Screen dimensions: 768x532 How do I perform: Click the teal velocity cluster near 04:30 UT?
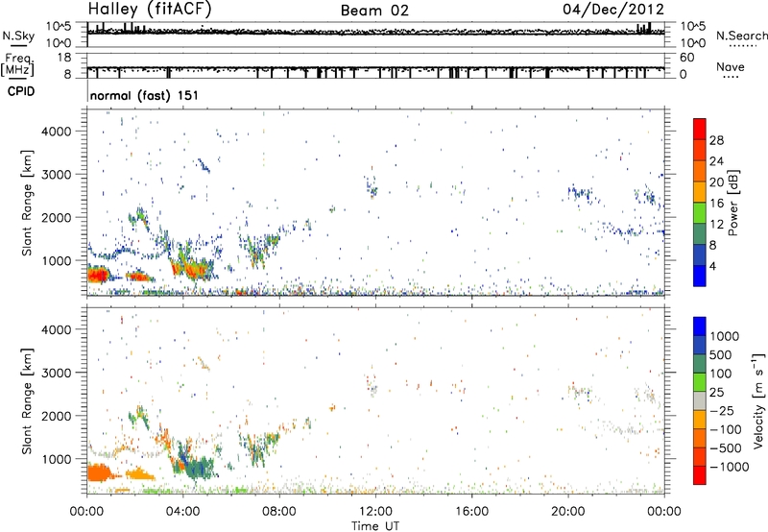[x=198, y=468]
